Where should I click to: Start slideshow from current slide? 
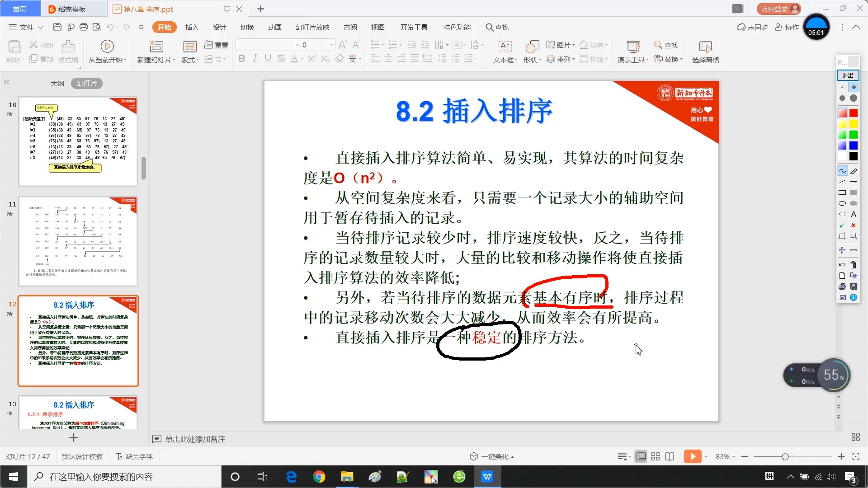tap(107, 52)
